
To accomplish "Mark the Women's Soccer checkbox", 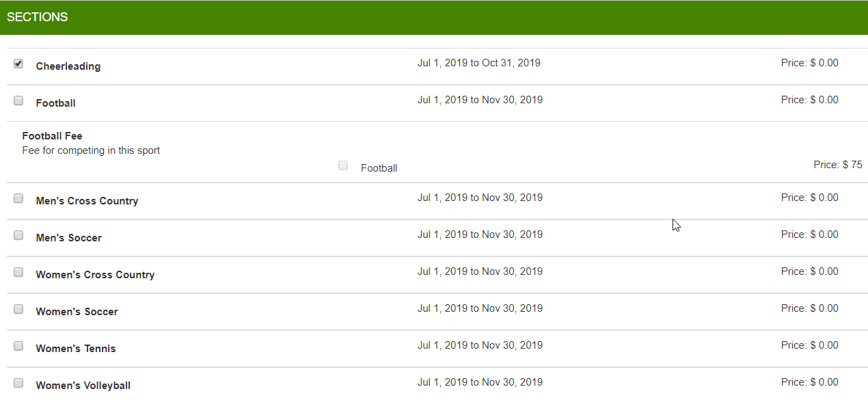I will 18,309.
